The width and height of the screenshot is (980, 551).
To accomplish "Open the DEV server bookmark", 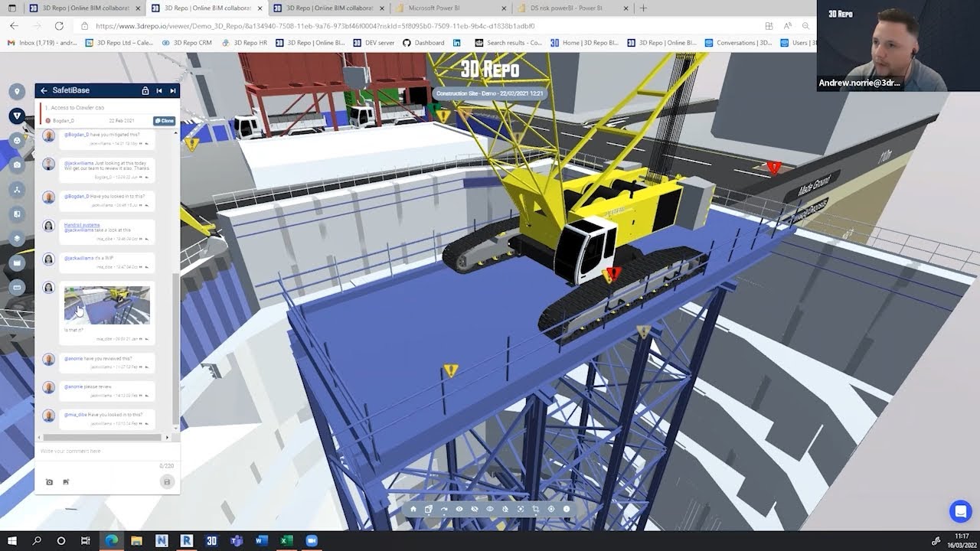I will [x=374, y=43].
